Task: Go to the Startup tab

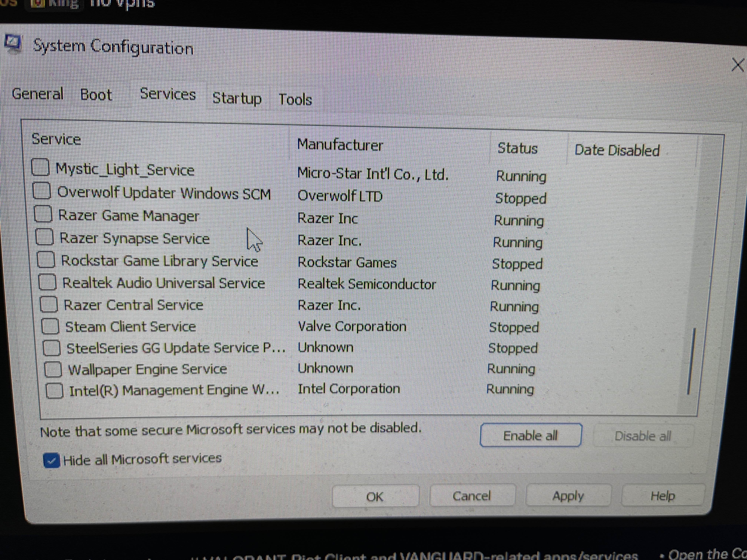Action: coord(237,98)
